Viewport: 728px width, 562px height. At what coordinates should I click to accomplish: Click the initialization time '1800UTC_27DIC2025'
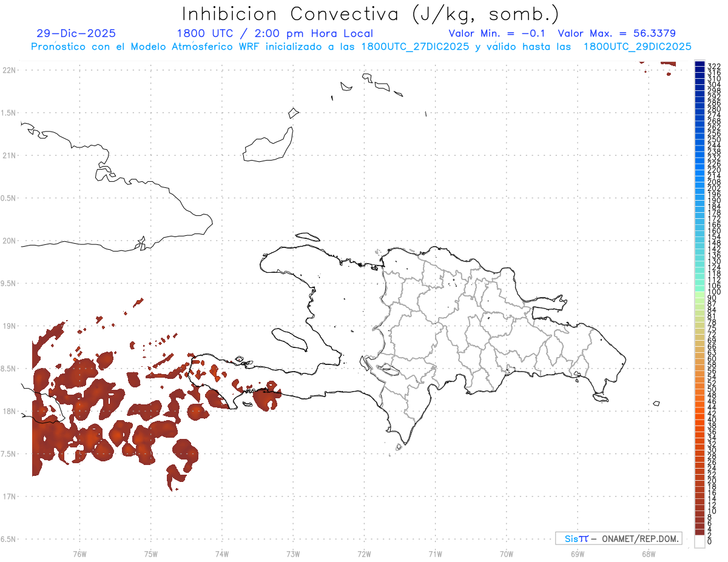point(415,47)
